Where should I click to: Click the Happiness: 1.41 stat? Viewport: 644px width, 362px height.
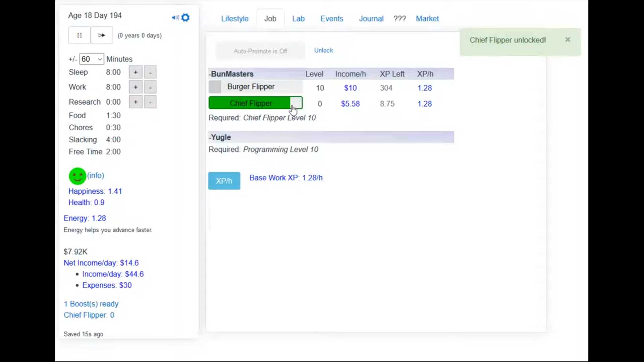(95, 191)
